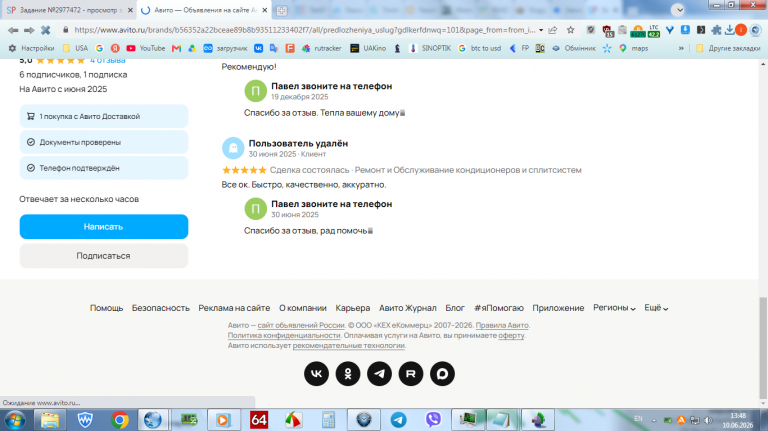This screenshot has width=768, height=431.
Task: Open Реклама на сайте footer item
Action: (x=234, y=308)
